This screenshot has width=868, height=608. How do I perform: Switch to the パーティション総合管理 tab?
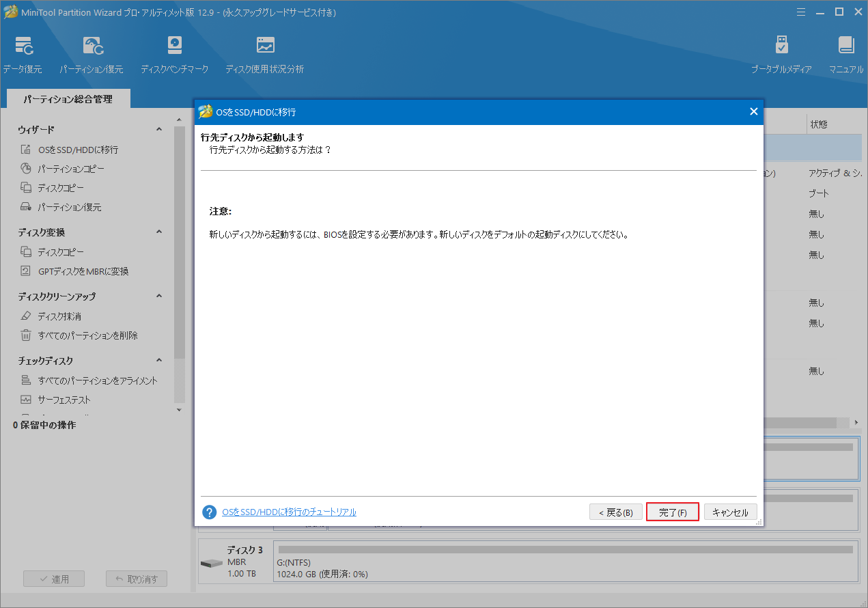(68, 99)
